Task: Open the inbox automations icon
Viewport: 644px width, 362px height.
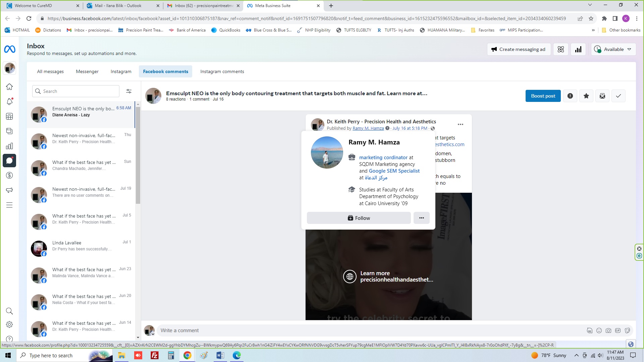Action: click(561, 49)
